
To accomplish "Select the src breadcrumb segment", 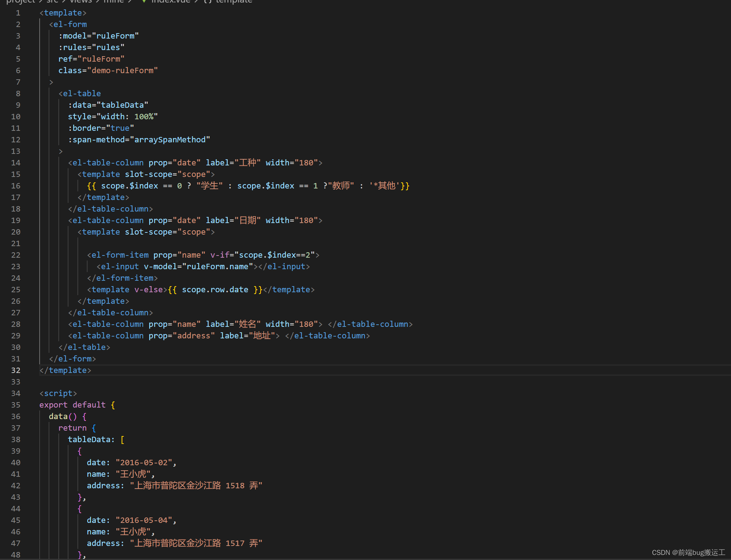I will point(52,1).
